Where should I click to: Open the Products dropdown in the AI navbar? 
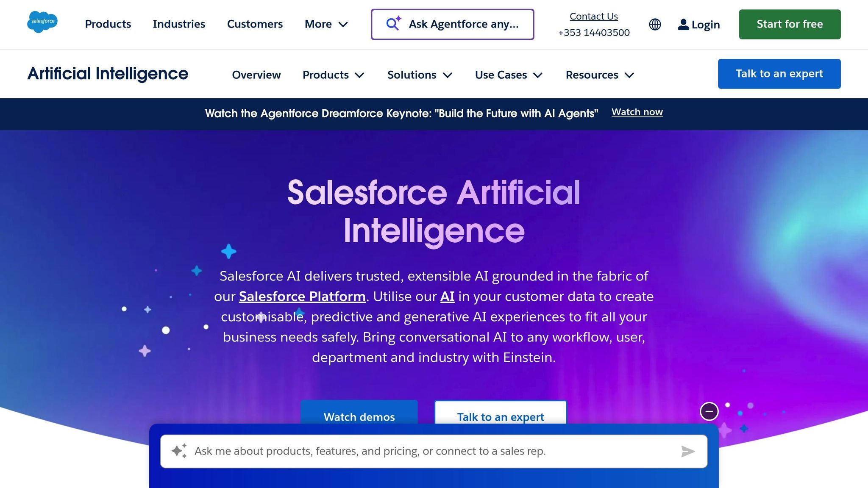pos(334,75)
